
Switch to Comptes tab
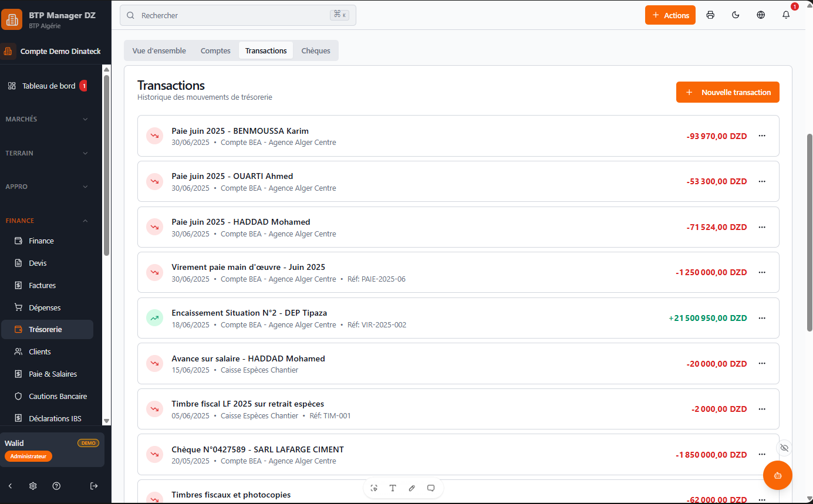[215, 50]
